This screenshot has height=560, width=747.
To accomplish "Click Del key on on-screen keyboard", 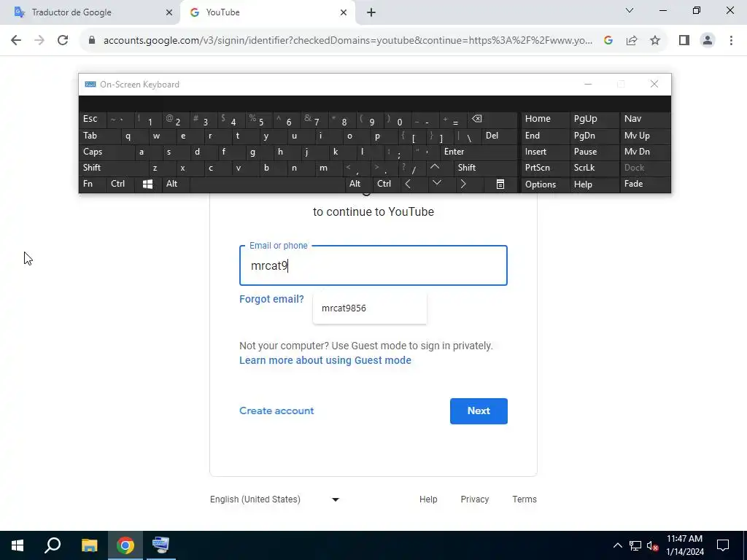I will pyautogui.click(x=499, y=136).
